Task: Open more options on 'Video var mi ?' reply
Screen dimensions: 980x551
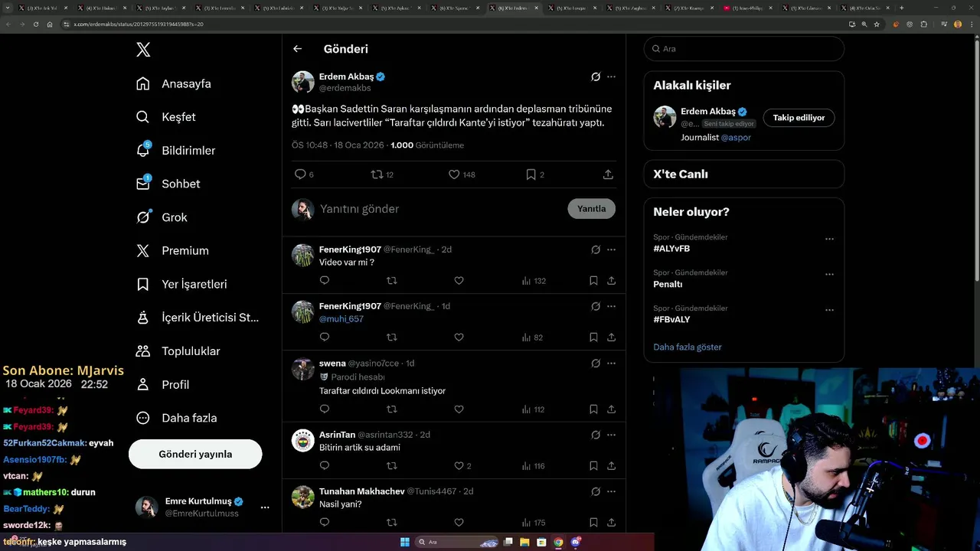Action: (x=611, y=249)
